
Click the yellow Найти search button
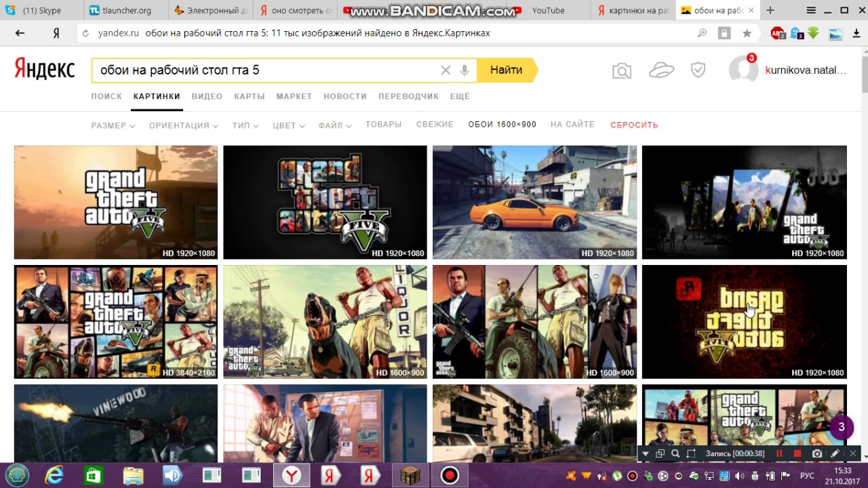click(507, 70)
